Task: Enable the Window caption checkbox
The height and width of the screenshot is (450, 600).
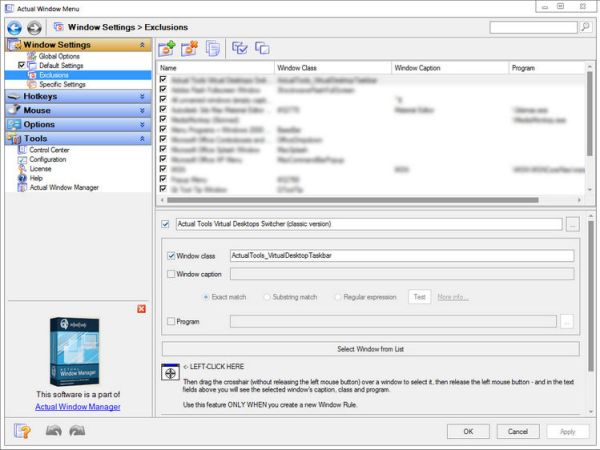Action: [171, 274]
